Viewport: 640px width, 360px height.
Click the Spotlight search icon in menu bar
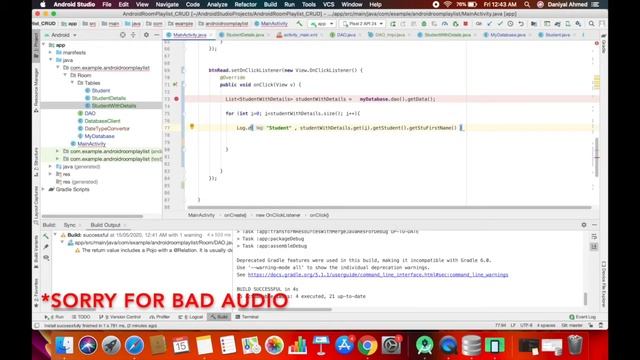pos(527,4)
